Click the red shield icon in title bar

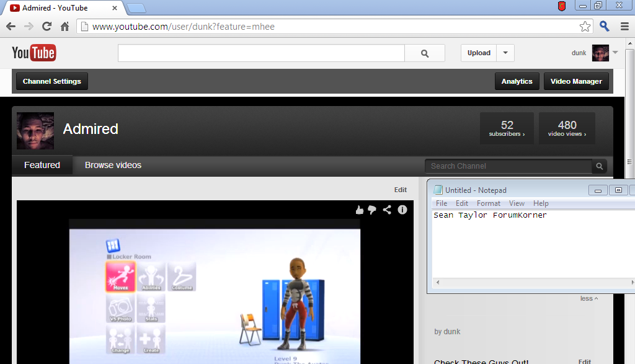562,6
